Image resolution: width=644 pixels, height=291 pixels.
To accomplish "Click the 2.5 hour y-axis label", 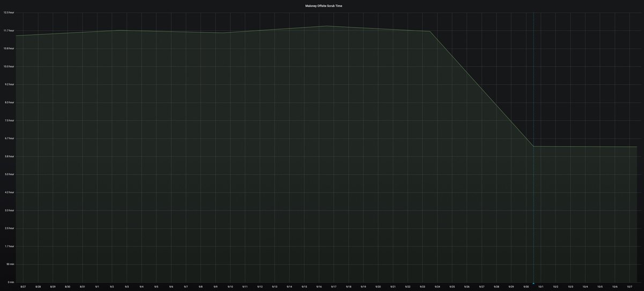I will click(9, 228).
